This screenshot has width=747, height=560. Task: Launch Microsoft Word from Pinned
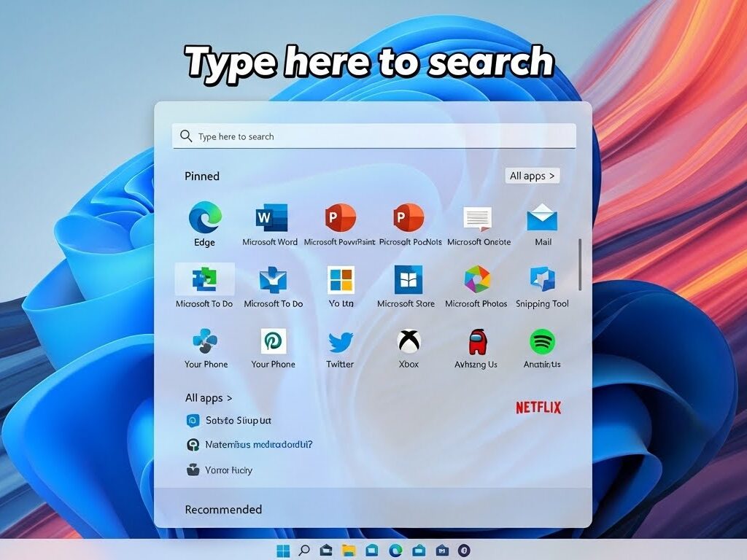[x=270, y=225]
